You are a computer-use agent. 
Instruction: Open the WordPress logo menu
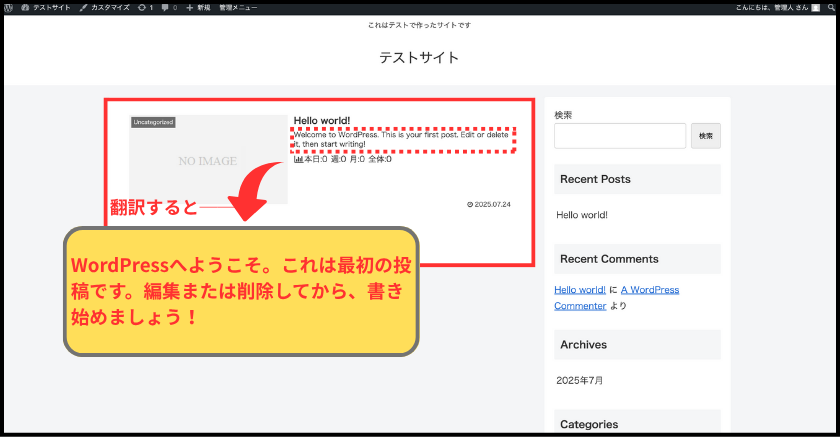coord(9,7)
